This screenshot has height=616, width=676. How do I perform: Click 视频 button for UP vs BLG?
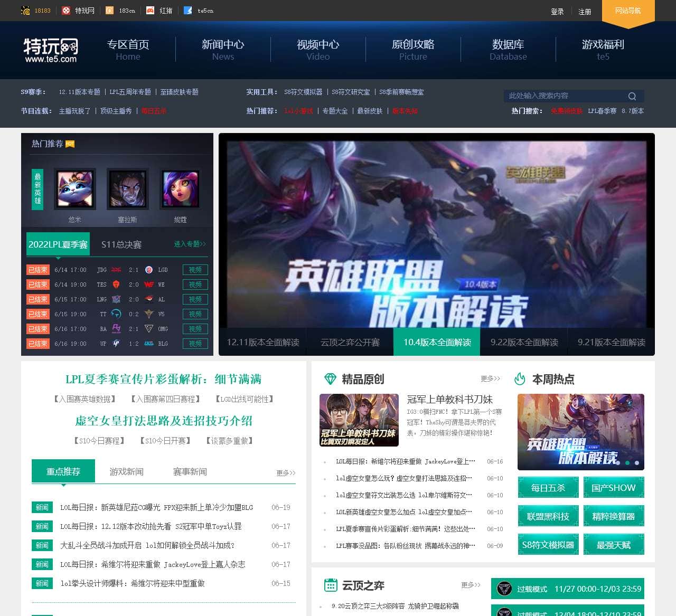coord(195,344)
